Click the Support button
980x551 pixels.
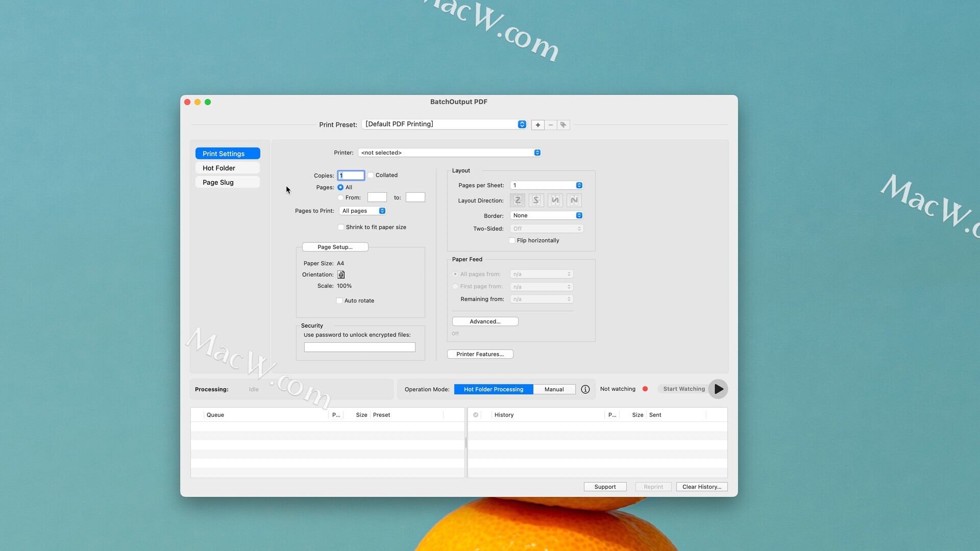click(605, 487)
